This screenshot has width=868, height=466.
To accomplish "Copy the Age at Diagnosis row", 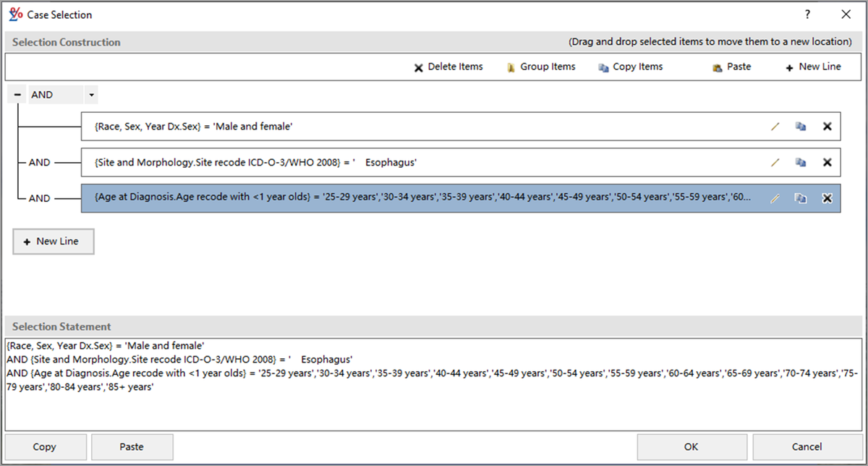I will point(801,198).
